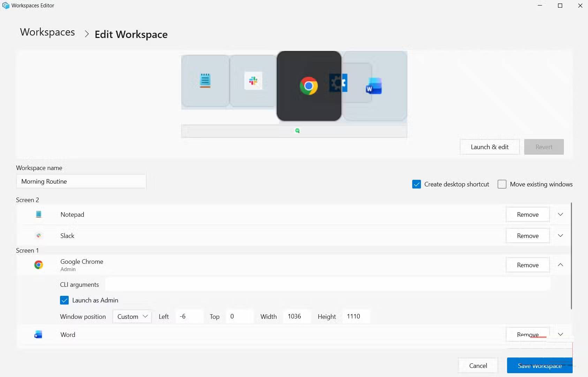Click the Outlook settings icon in preview

click(338, 83)
